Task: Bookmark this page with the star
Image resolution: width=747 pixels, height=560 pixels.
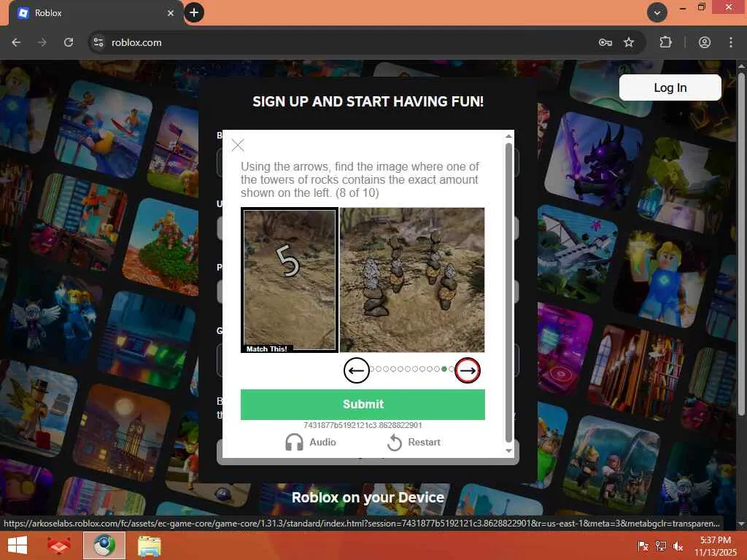Action: pyautogui.click(x=629, y=42)
